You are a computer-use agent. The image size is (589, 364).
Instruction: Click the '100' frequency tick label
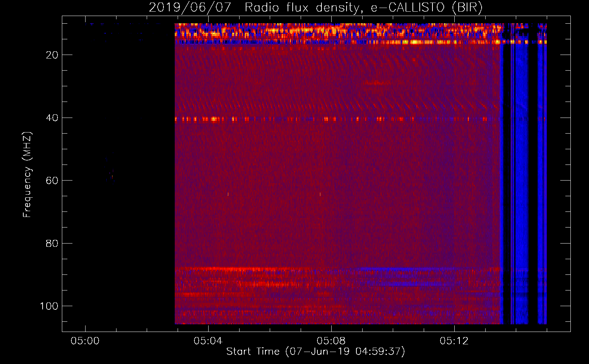click(49, 306)
